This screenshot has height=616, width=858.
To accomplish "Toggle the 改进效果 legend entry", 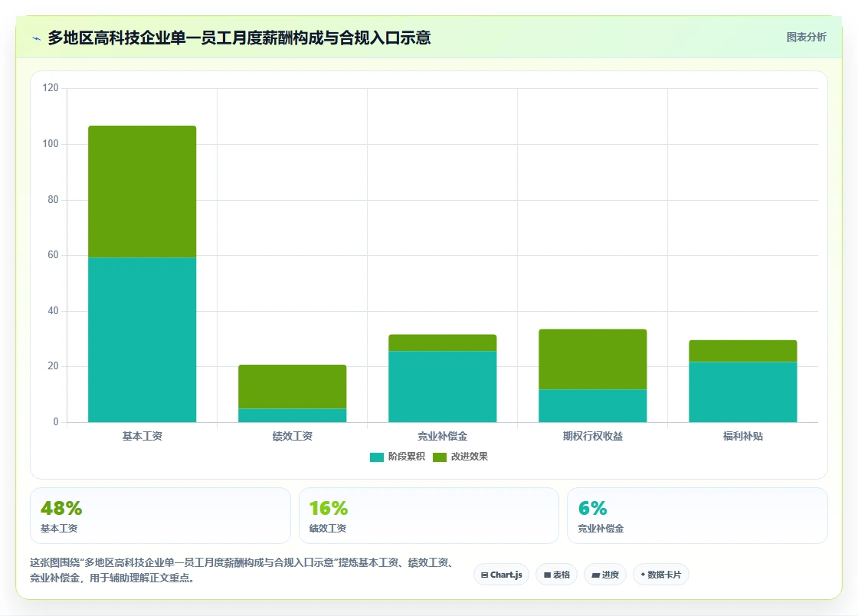I will tap(460, 457).
